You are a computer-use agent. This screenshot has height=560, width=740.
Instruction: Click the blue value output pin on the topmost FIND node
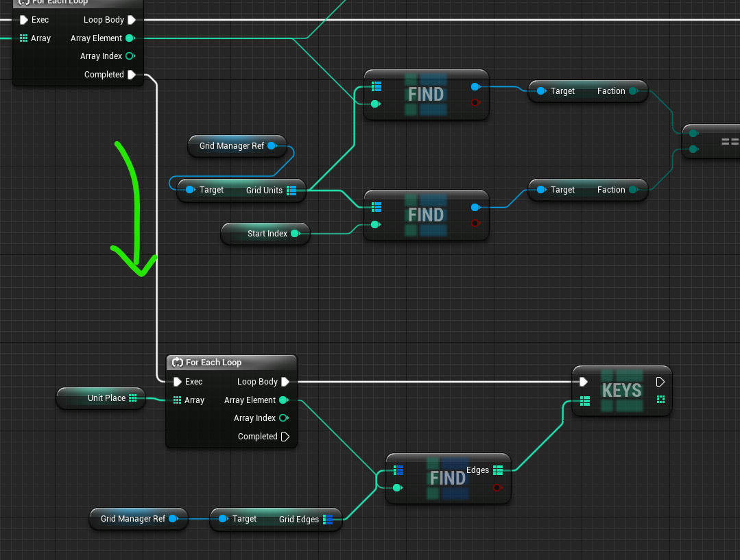tap(476, 87)
